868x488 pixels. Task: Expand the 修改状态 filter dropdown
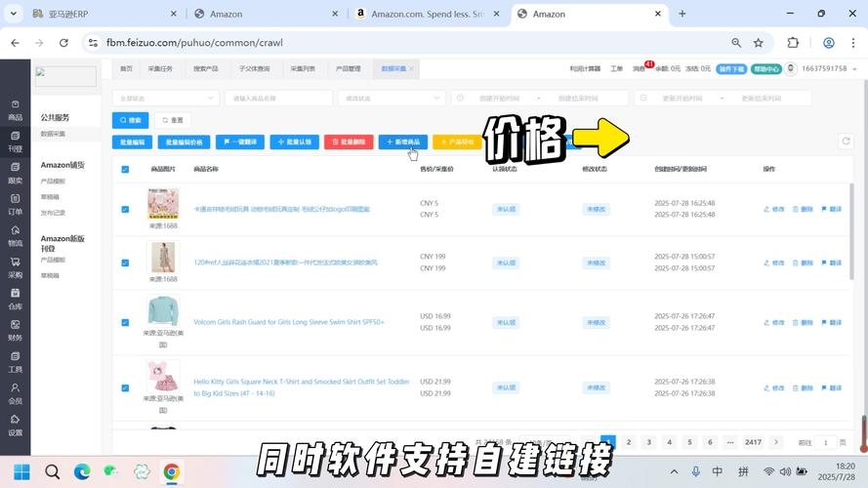(392, 98)
